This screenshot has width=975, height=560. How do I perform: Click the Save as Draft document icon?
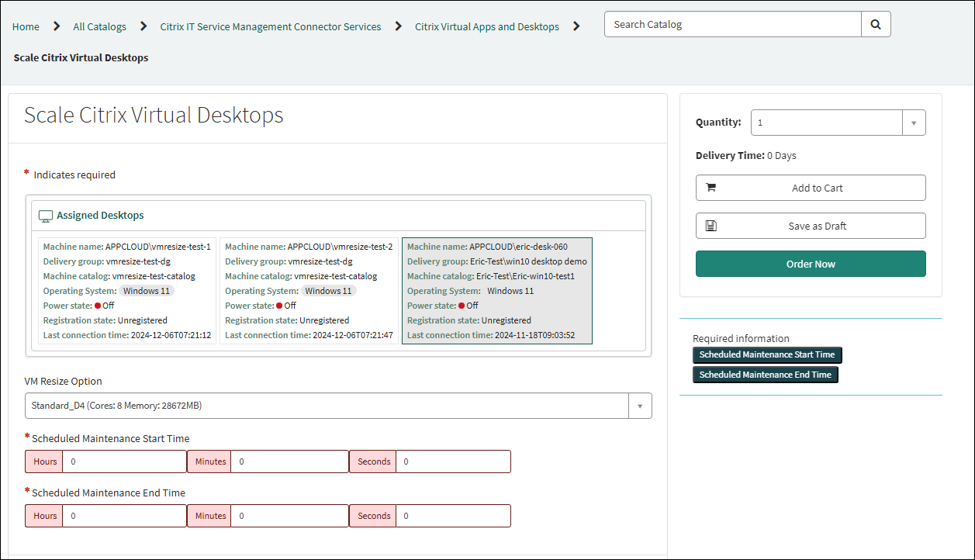click(x=711, y=226)
